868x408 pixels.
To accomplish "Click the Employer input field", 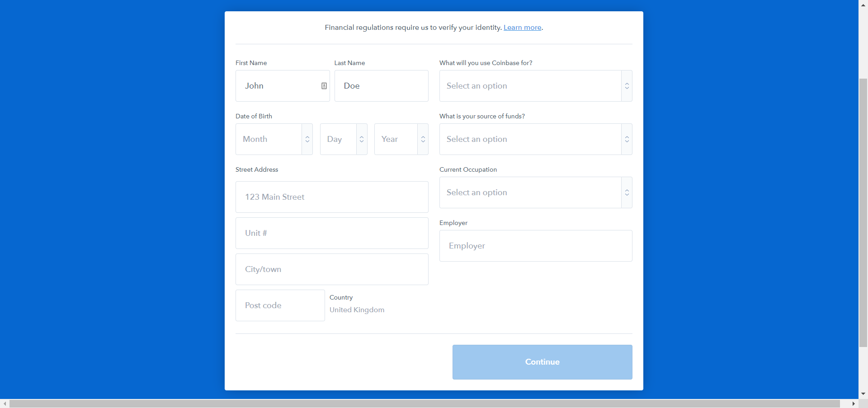I will (536, 246).
